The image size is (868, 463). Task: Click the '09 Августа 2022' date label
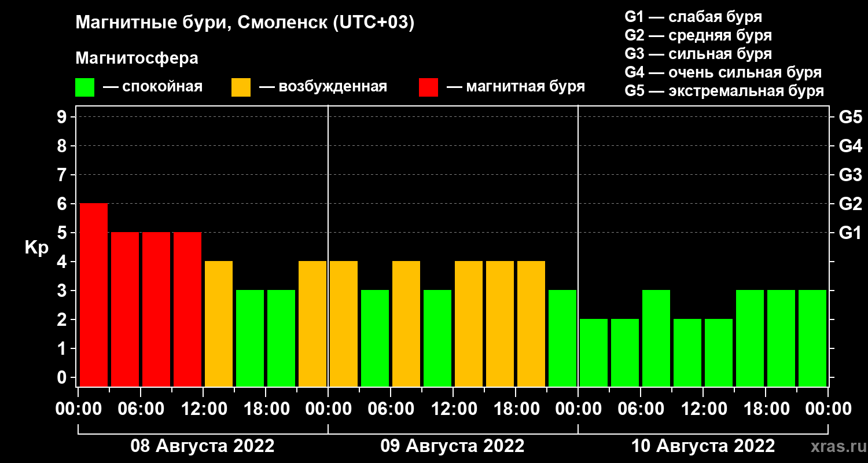(453, 446)
